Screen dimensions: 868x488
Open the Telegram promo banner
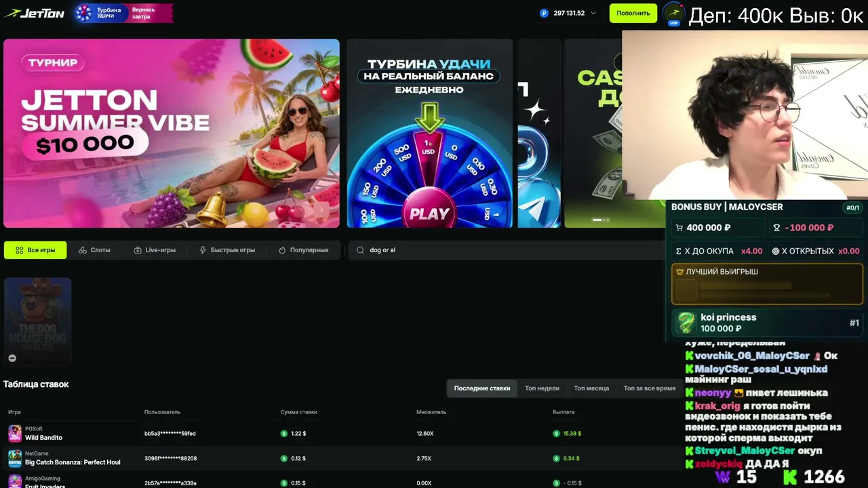(x=539, y=133)
